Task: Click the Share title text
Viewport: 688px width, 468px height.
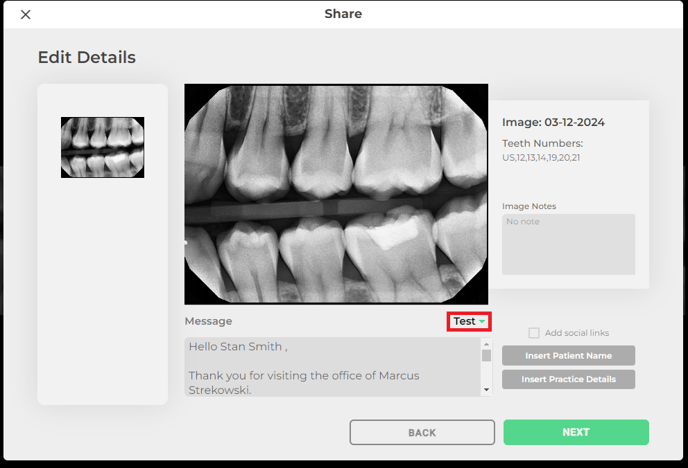Action: (343, 14)
